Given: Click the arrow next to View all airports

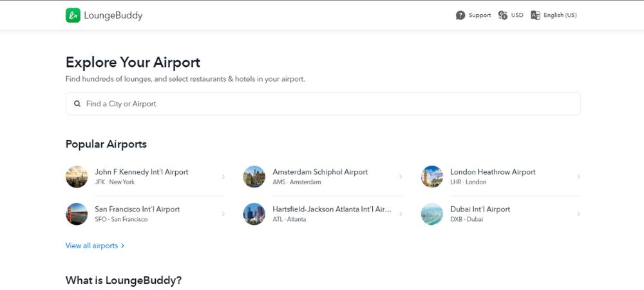Looking at the screenshot, I should click(122, 246).
